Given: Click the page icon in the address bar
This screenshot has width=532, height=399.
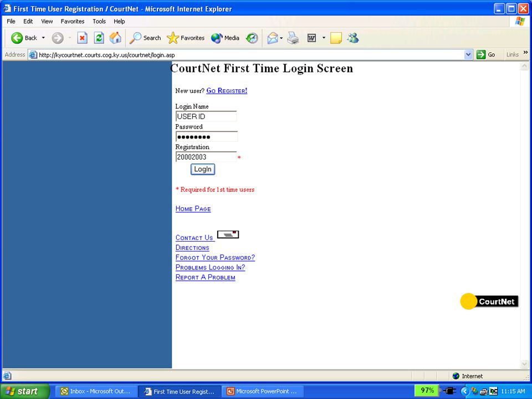Looking at the screenshot, I should click(33, 55).
